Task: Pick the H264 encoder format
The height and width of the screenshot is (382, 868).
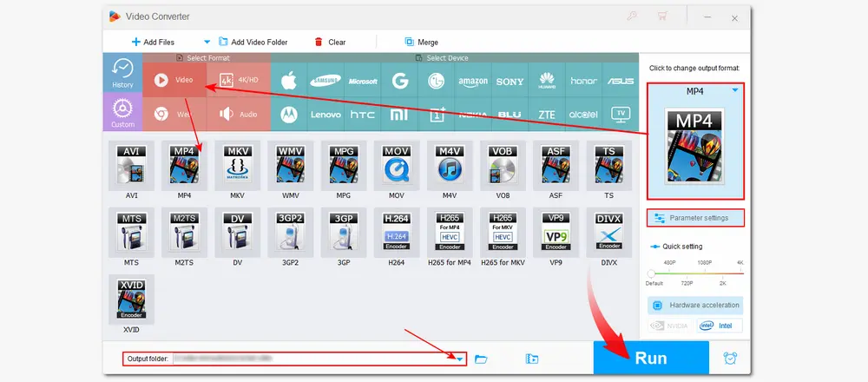Action: tap(397, 233)
